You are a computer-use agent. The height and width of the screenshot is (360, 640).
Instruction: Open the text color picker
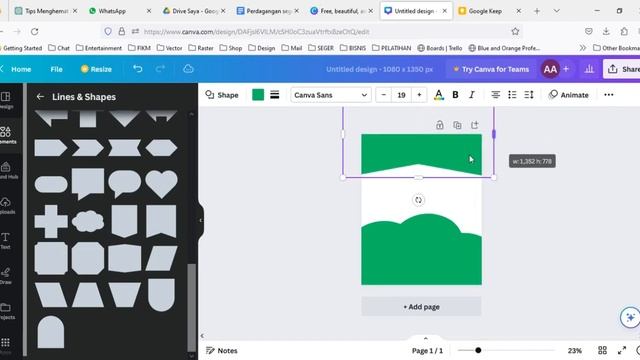pos(439,95)
